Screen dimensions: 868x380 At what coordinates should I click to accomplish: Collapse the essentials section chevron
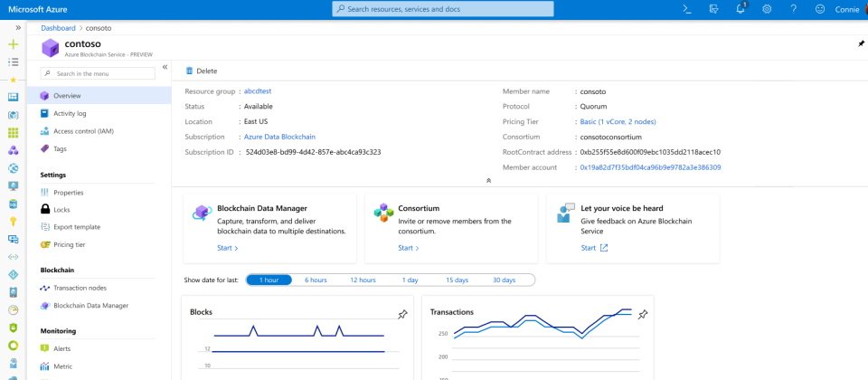(488, 181)
